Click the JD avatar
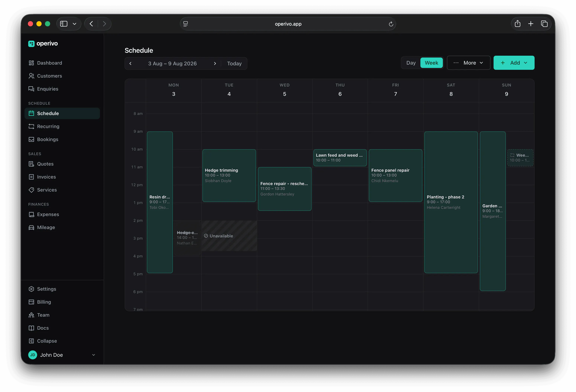 click(x=32, y=355)
